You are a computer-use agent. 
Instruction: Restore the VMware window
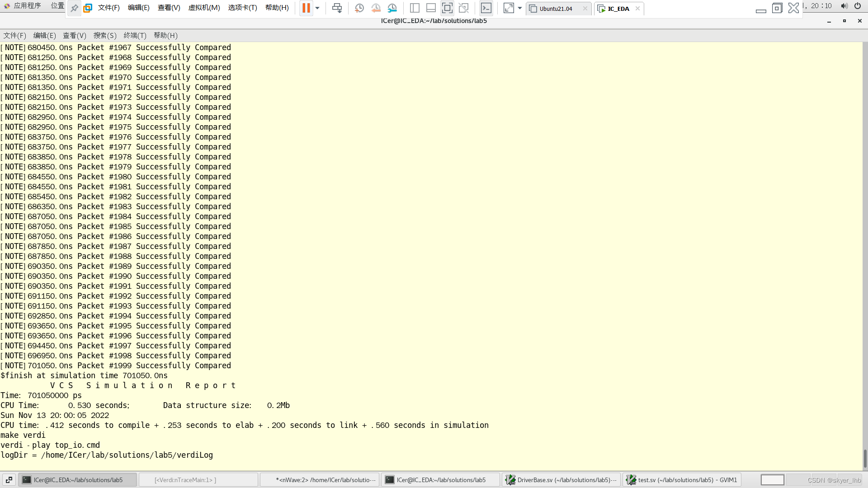coord(777,8)
